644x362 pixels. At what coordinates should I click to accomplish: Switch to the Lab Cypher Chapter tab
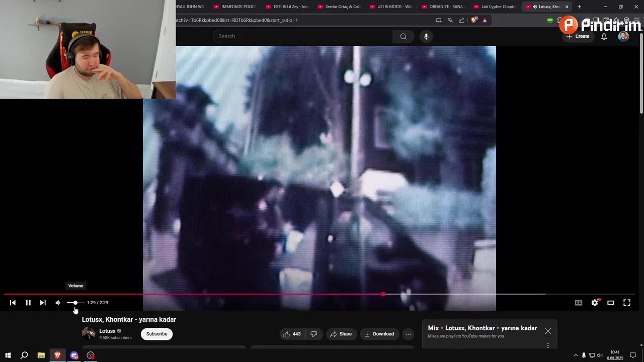click(x=494, y=7)
